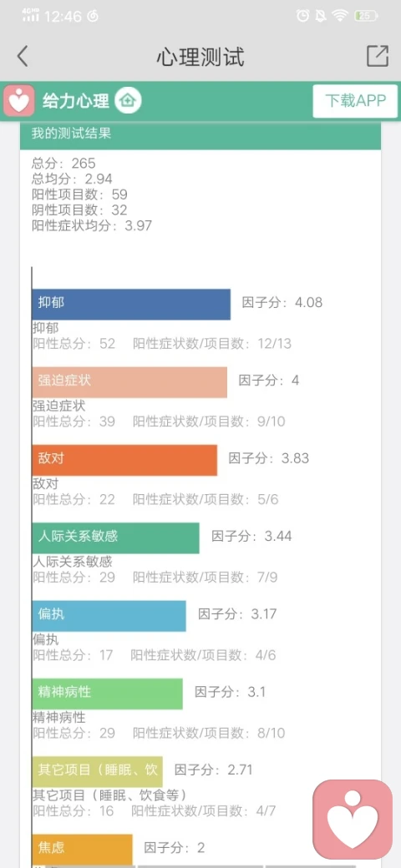Tap the light green 精神病性 bar
This screenshot has height=868, width=401.
pos(108,694)
